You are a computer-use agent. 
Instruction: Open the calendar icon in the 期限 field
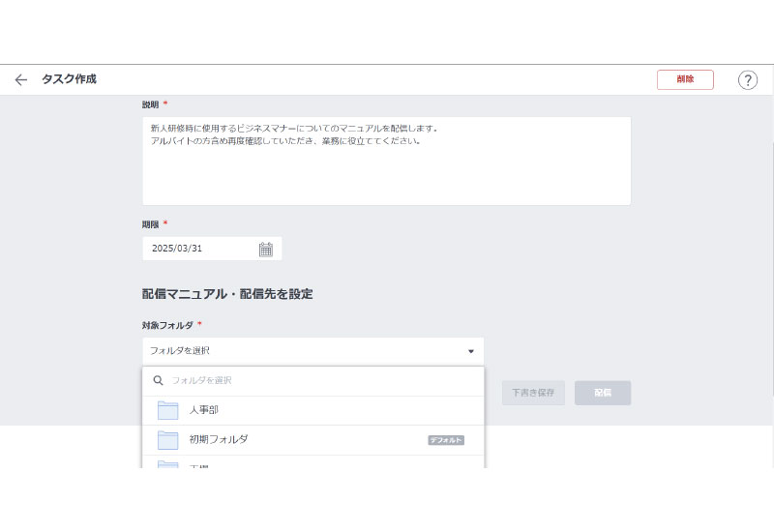[265, 249]
